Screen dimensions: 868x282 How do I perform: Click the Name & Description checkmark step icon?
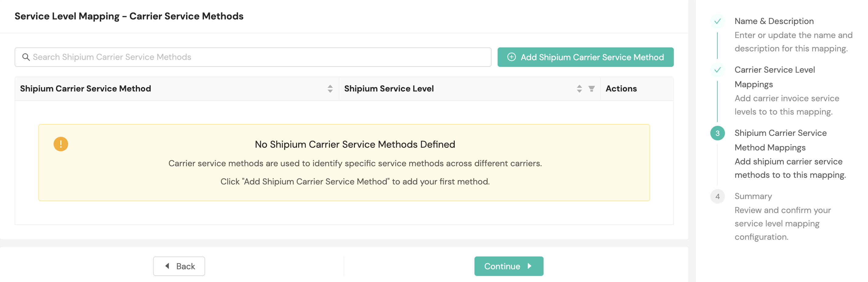pos(717,21)
